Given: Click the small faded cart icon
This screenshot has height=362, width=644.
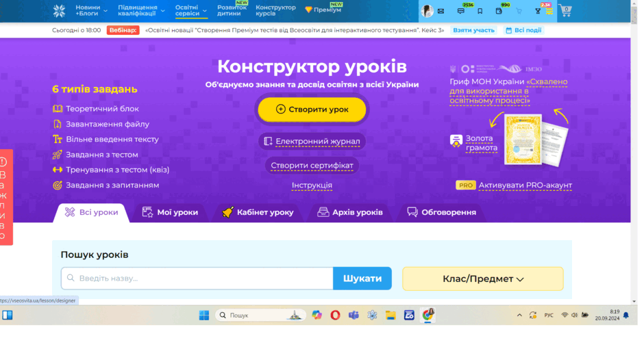Looking at the screenshot, I should point(519,11).
